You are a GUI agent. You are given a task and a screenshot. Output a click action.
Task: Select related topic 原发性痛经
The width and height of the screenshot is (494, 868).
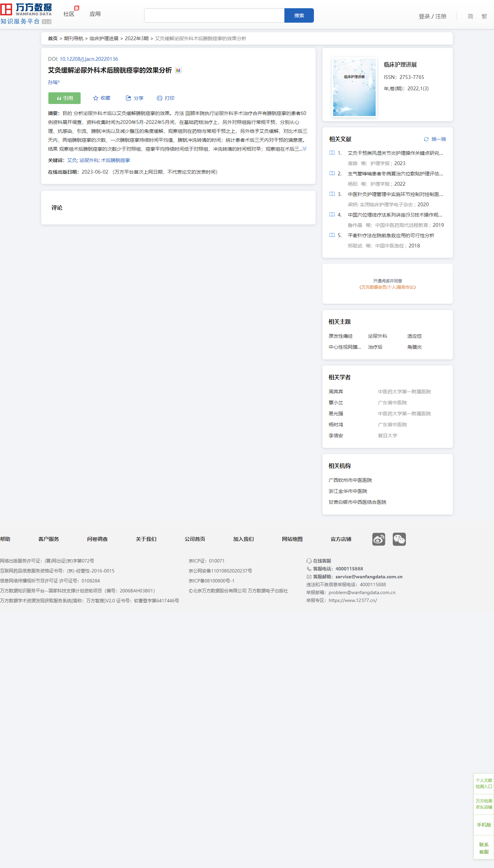[341, 336]
